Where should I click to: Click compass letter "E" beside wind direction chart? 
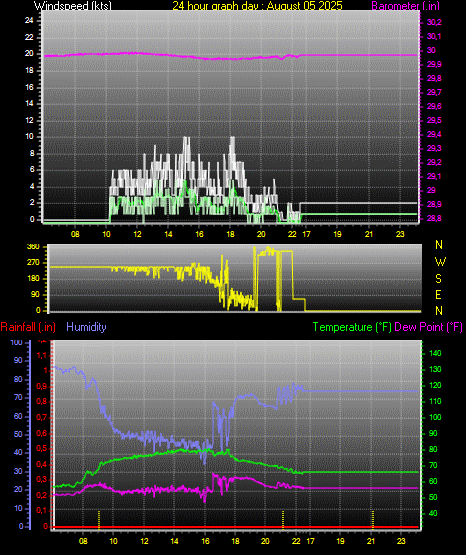pos(438,294)
